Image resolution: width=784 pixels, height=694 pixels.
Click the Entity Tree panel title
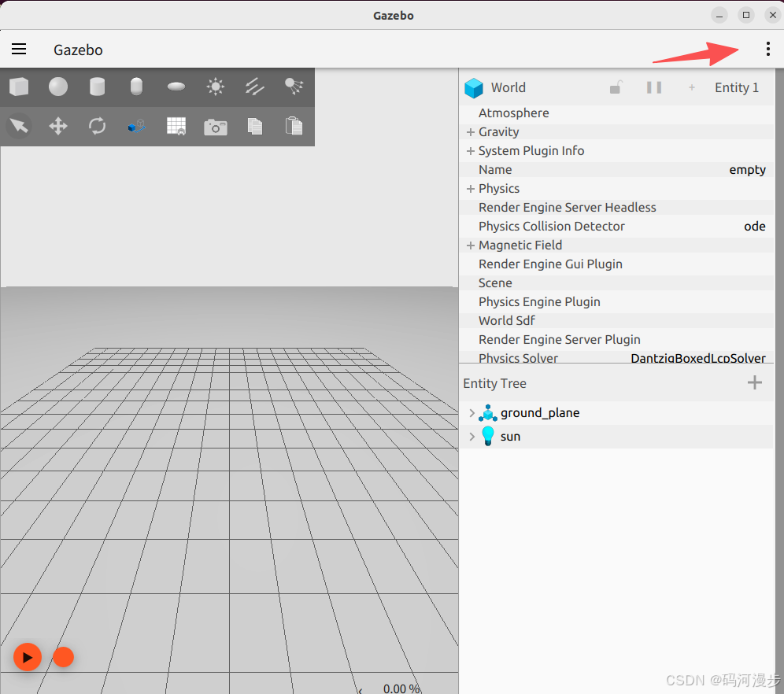(x=494, y=383)
